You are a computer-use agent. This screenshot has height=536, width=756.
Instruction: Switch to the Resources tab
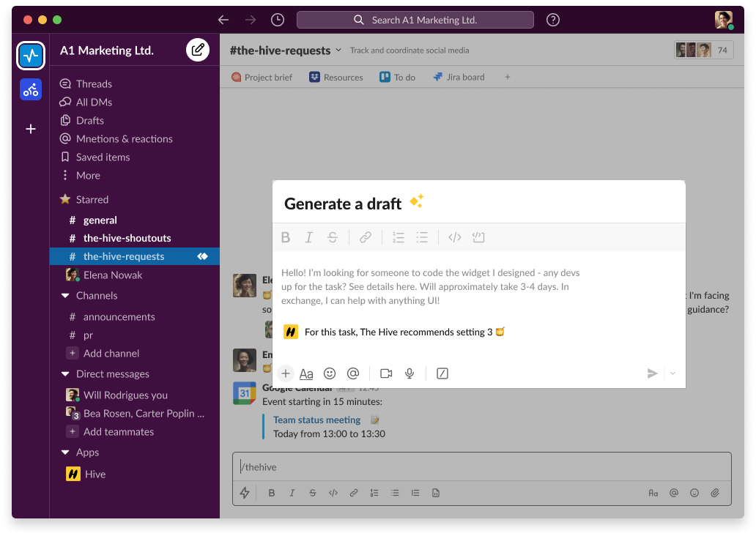(x=336, y=77)
